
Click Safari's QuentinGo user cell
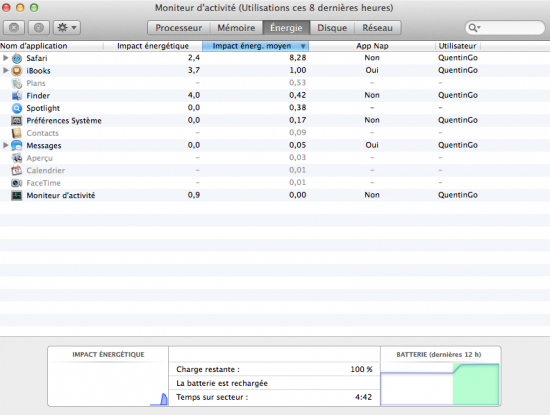click(457, 58)
